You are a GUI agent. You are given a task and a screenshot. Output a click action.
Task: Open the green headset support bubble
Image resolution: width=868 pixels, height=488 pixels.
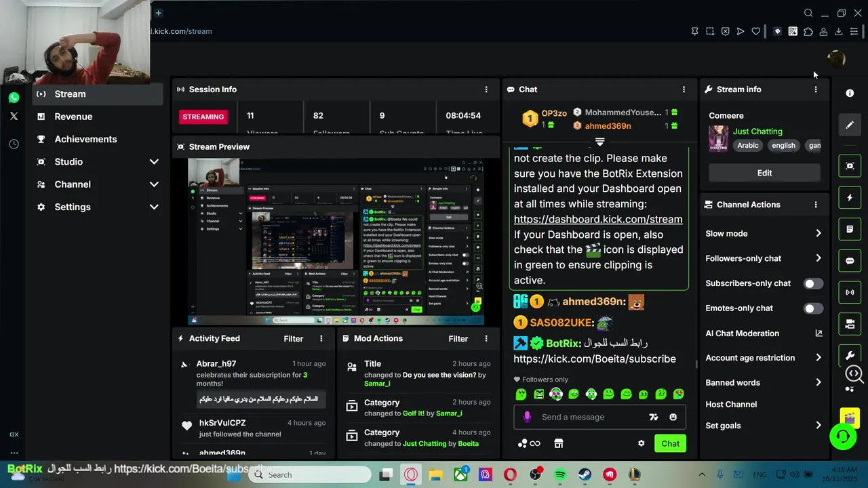(x=843, y=436)
